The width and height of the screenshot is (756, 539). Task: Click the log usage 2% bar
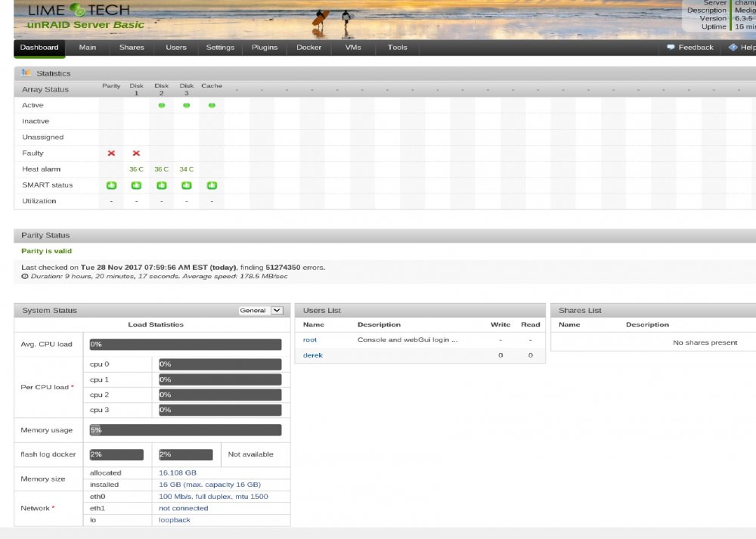tap(186, 454)
